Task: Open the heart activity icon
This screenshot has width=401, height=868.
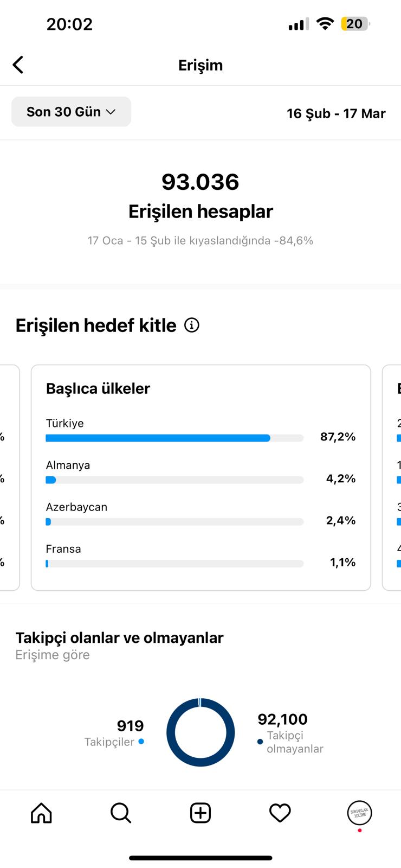Action: click(280, 813)
